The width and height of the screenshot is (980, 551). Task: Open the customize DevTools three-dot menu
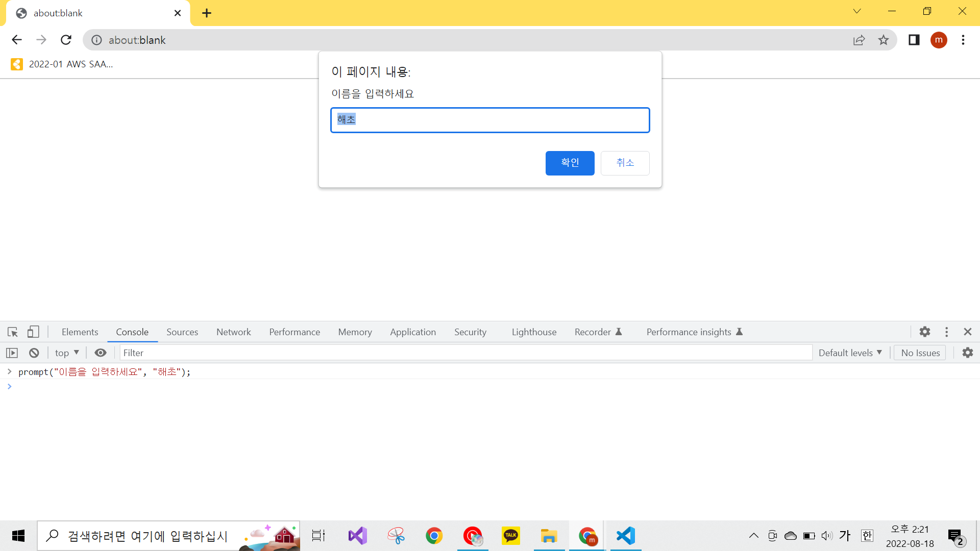(946, 332)
